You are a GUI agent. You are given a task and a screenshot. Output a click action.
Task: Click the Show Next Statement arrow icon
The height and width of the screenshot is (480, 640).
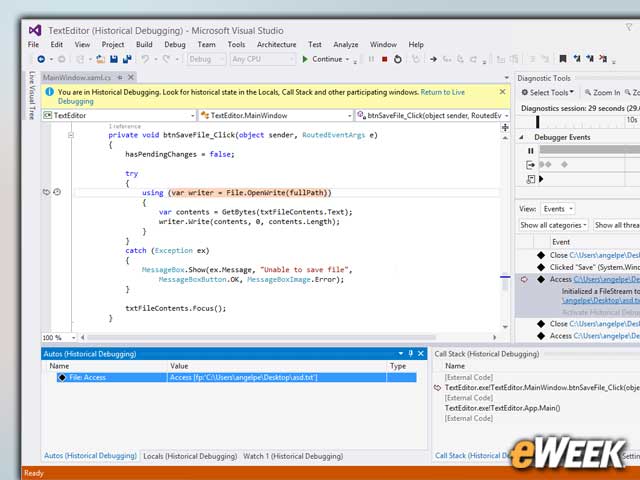tap(433, 59)
